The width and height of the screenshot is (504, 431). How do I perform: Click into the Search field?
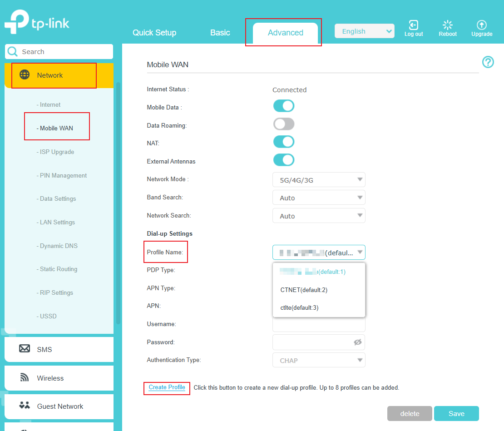pyautogui.click(x=64, y=52)
